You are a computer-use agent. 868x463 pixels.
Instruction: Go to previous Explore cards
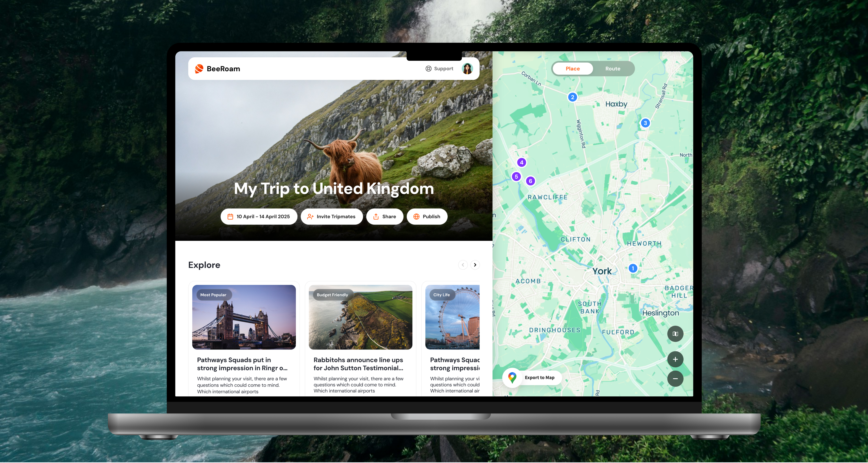point(463,265)
